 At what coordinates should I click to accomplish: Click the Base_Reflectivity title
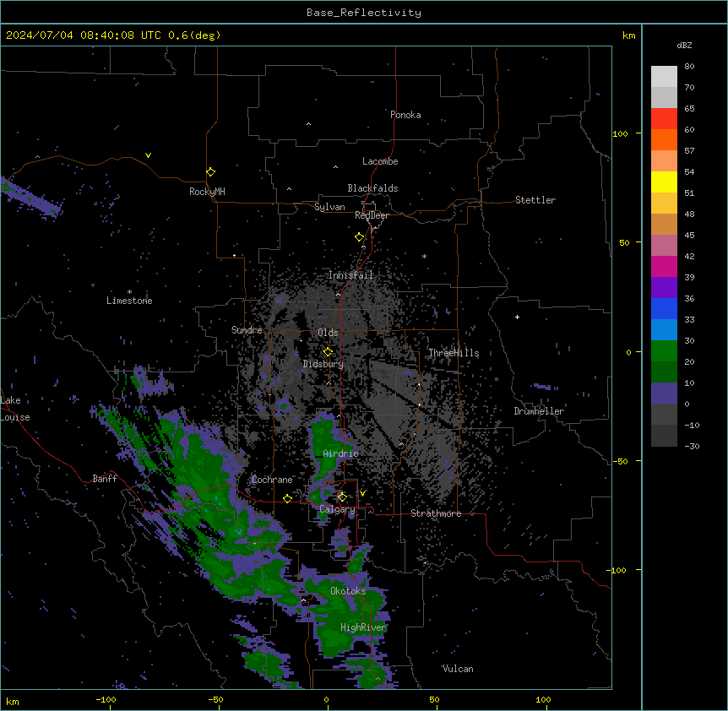(364, 13)
